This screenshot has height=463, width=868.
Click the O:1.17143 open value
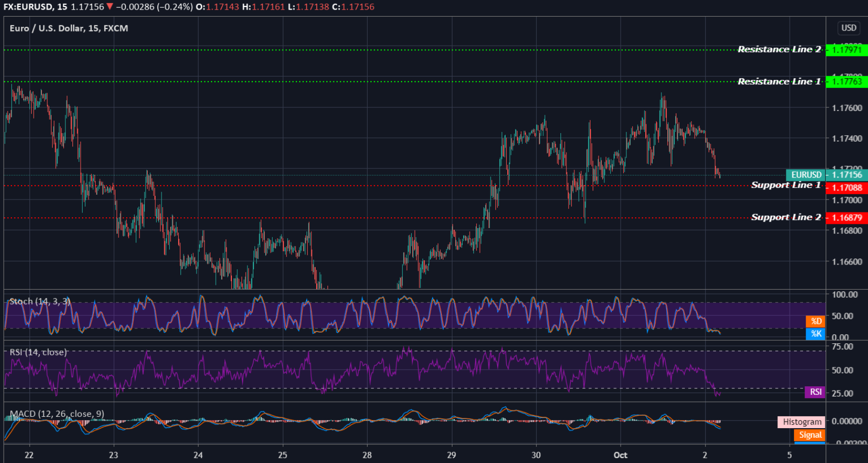pos(217,7)
